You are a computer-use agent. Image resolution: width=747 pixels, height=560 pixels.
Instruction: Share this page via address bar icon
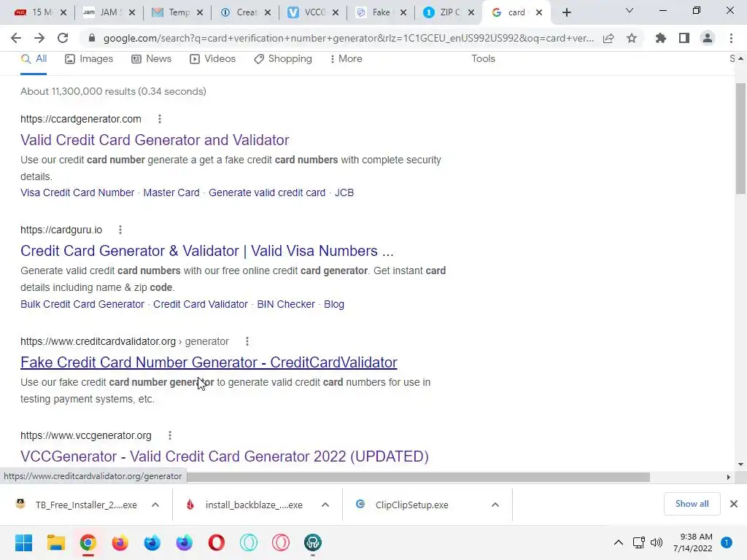[608, 39]
